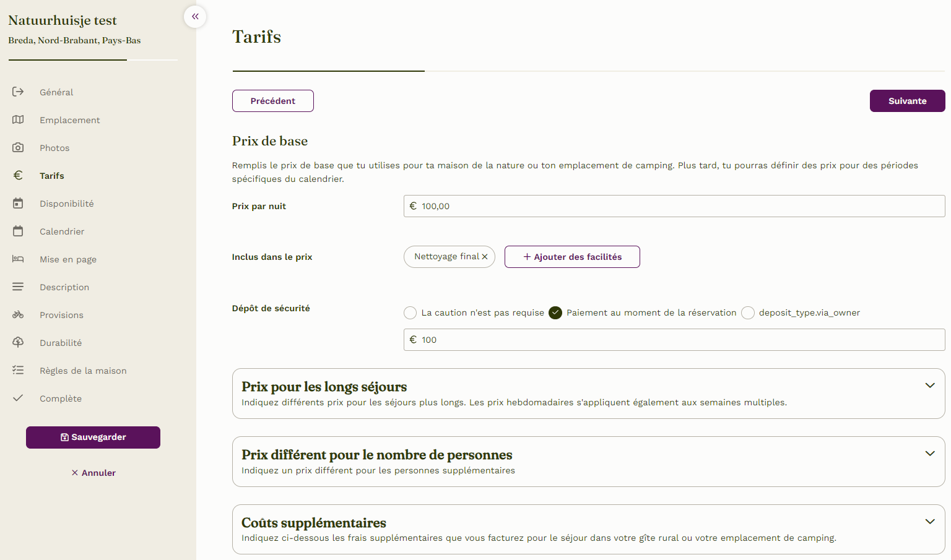Click the Photos camera icon

18,147
